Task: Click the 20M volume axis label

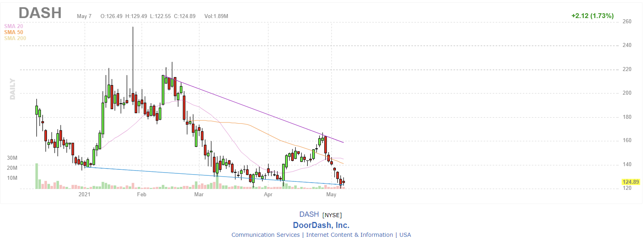Action: [12, 168]
